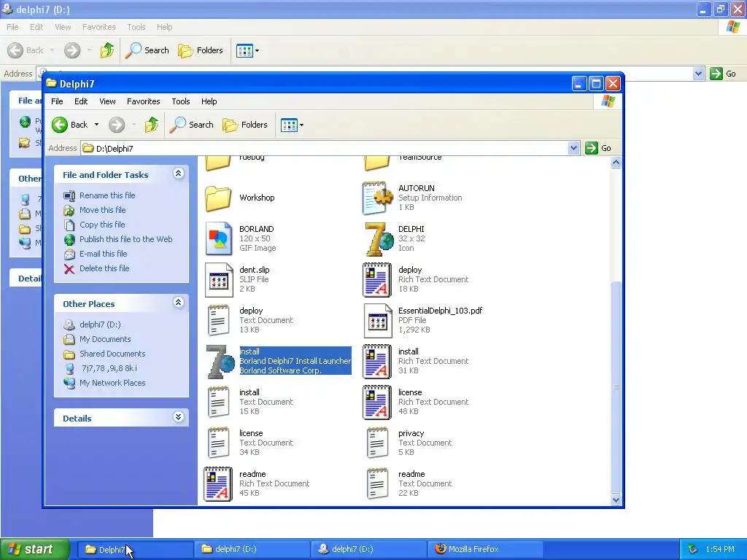Click E-mail this file task link

[x=104, y=254]
